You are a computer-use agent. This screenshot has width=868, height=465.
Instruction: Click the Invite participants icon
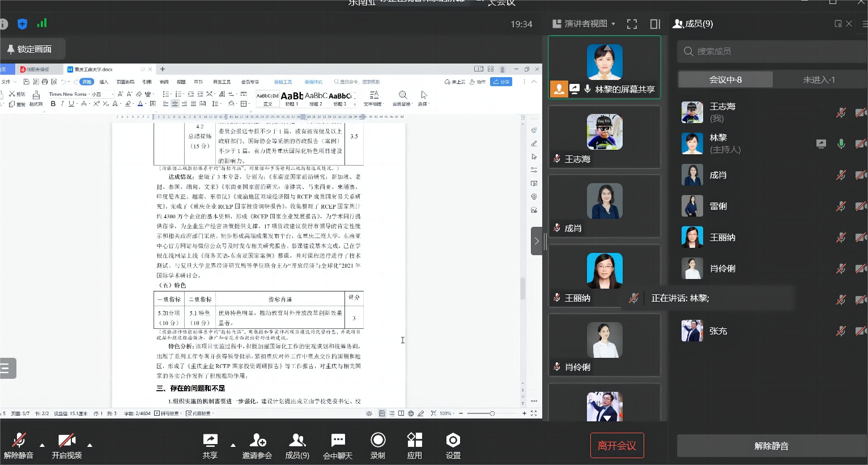(257, 446)
